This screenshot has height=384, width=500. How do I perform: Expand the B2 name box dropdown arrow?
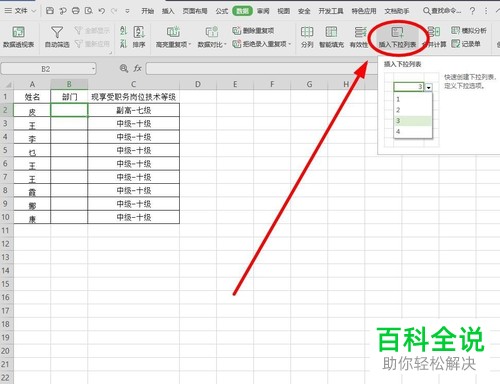click(x=93, y=69)
